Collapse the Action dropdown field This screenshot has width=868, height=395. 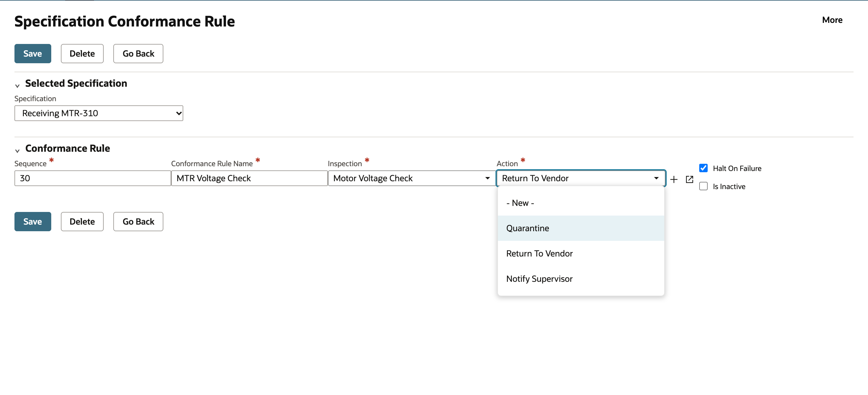580,178
